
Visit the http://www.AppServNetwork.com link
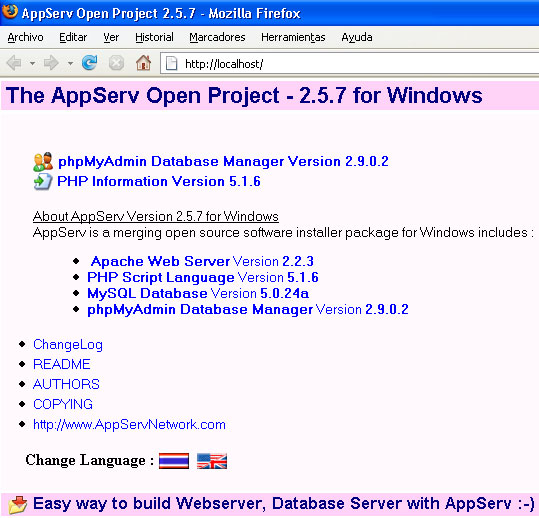(x=129, y=425)
